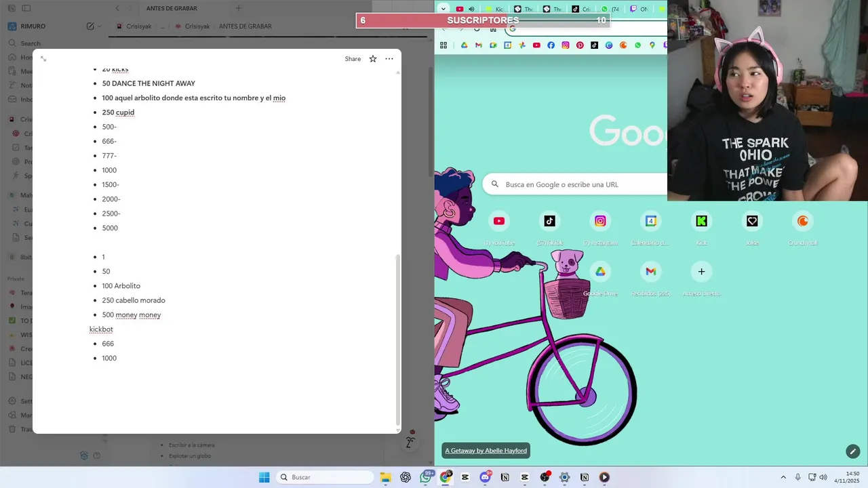868x488 pixels.
Task: Click '250 cabello morado' list item
Action: click(x=134, y=300)
